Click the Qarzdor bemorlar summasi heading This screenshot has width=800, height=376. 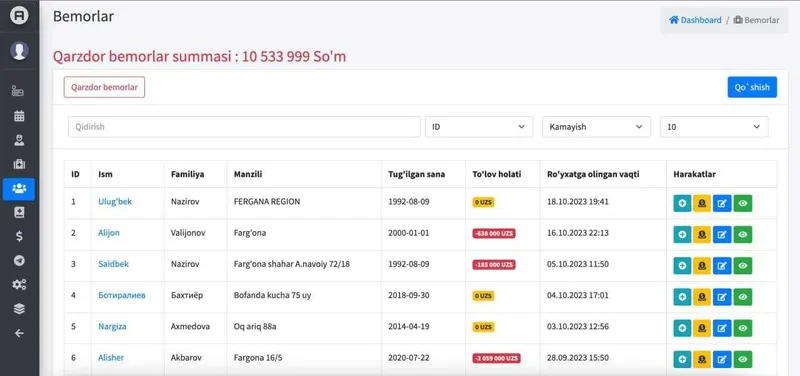pyautogui.click(x=199, y=56)
